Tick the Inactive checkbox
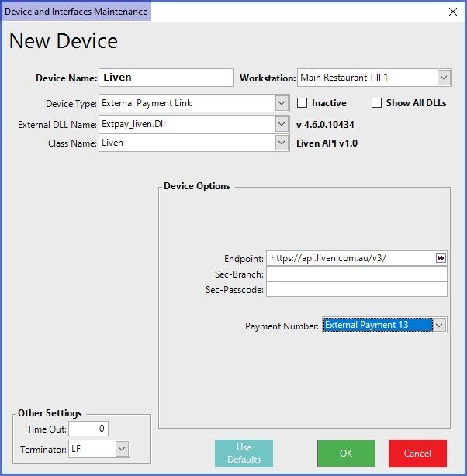 303,103
